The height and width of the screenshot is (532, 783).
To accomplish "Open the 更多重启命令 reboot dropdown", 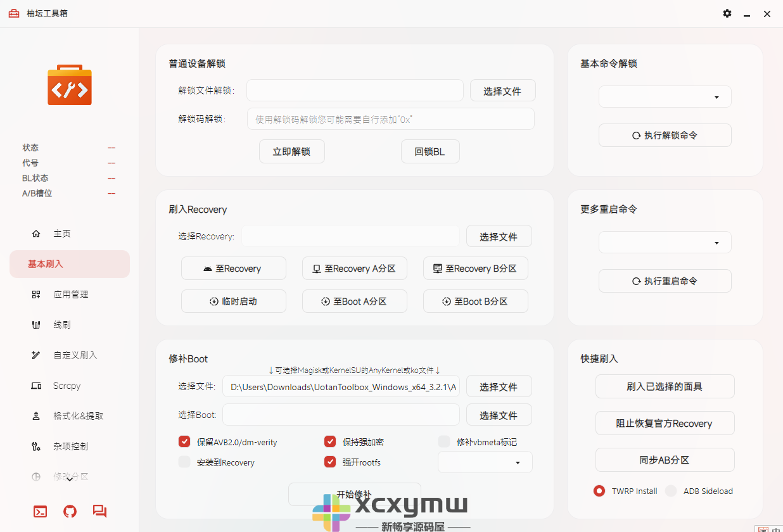I will (x=665, y=242).
